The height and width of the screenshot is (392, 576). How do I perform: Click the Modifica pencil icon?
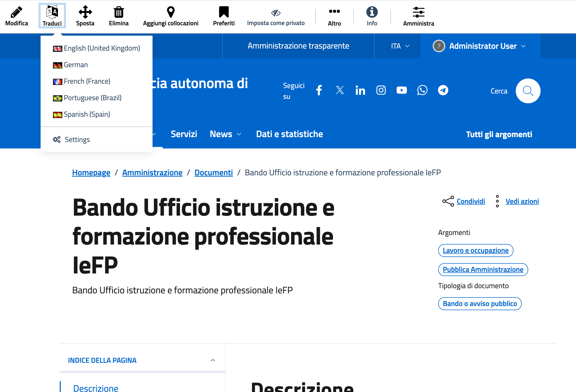tap(17, 12)
